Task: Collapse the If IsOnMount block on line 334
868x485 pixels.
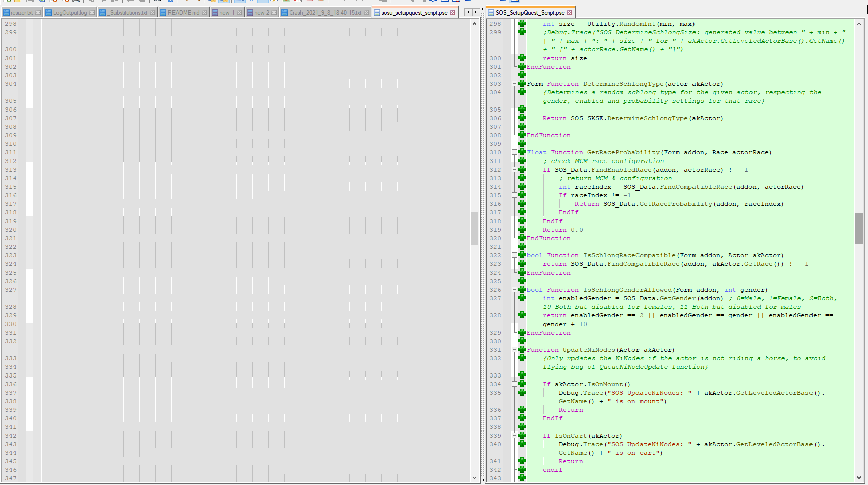Action: click(514, 384)
